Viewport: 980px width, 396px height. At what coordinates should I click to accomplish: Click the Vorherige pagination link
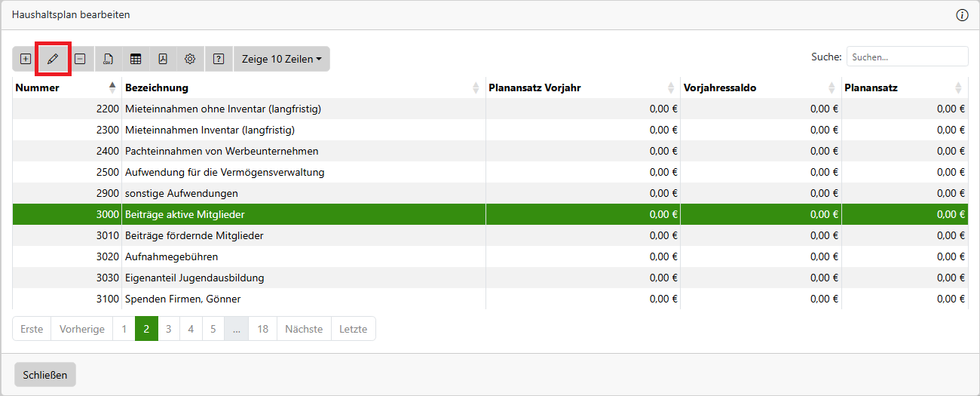point(81,329)
